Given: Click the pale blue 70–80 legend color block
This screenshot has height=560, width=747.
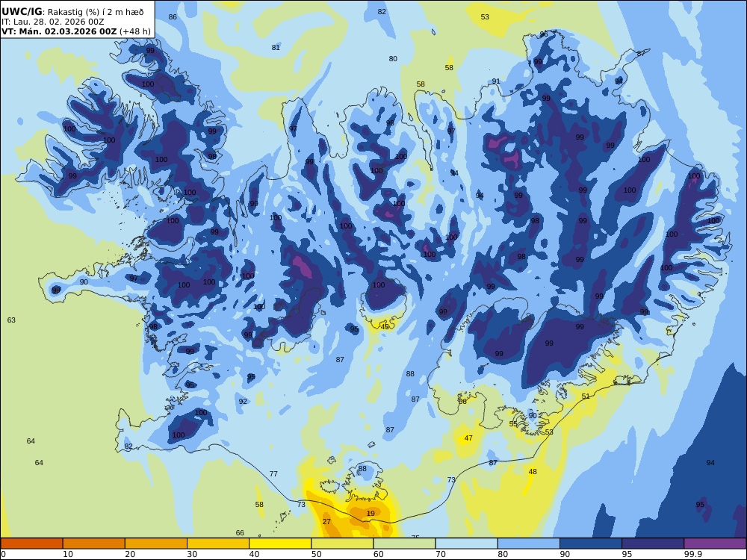Looking at the screenshot, I should point(466,544).
